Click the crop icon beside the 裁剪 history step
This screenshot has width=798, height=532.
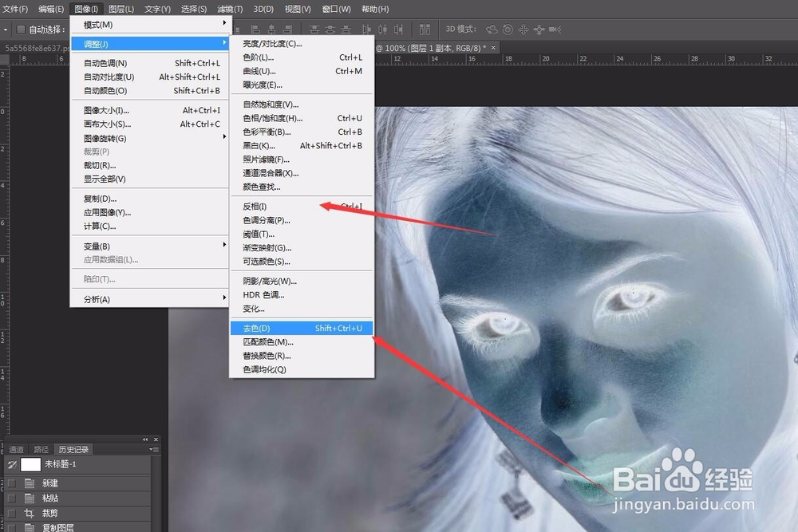pyautogui.click(x=30, y=512)
